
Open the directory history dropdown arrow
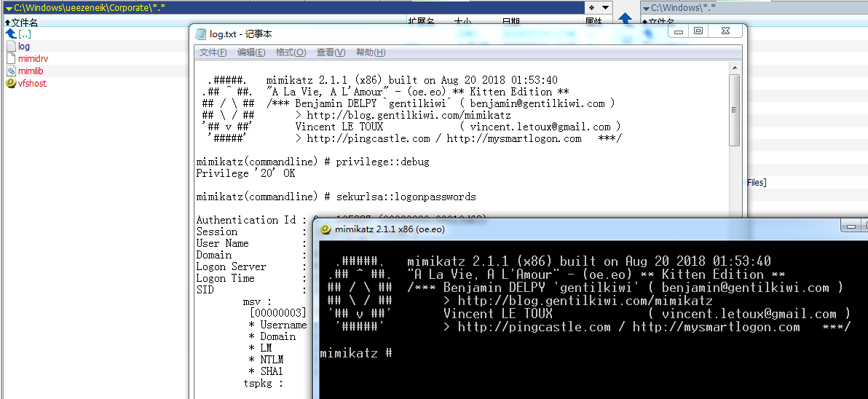pyautogui.click(x=605, y=8)
